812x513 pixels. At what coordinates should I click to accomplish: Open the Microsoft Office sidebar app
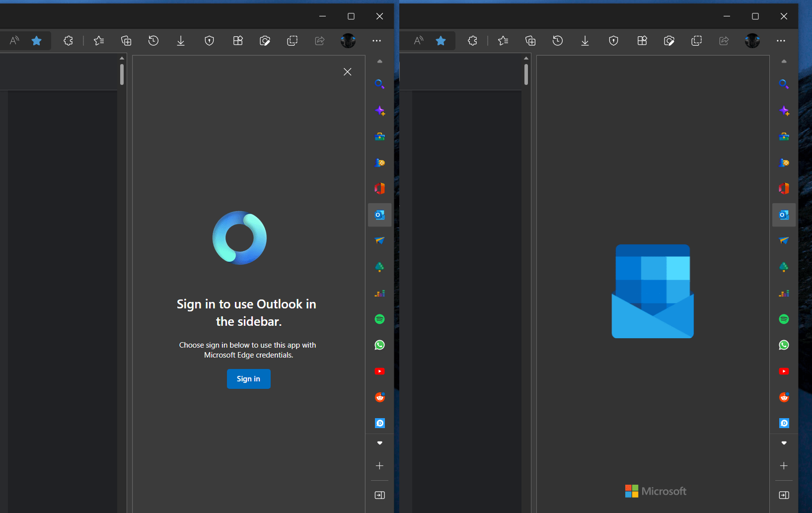(x=379, y=188)
